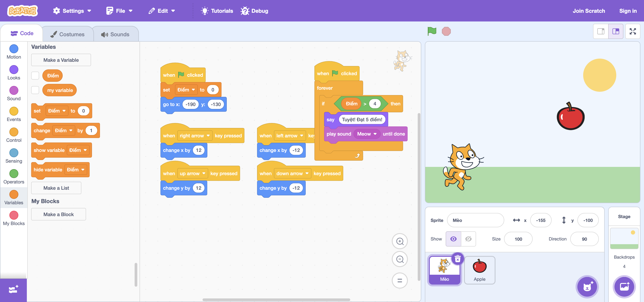644x302 pixels.
Task: Zoom out of the code workspace
Action: pos(400,259)
